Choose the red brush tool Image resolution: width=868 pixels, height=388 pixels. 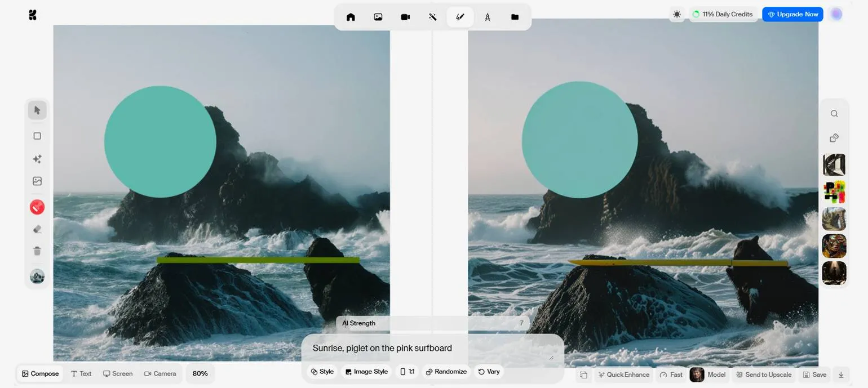click(37, 207)
